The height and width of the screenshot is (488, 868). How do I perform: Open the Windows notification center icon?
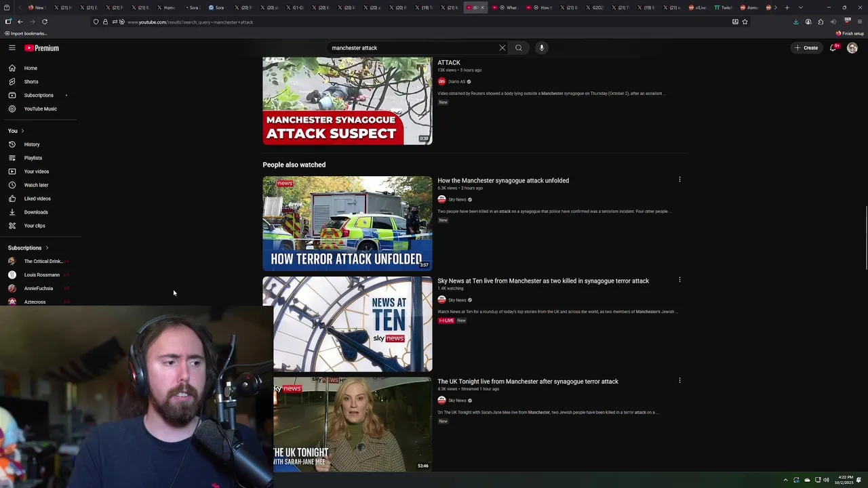(x=859, y=480)
